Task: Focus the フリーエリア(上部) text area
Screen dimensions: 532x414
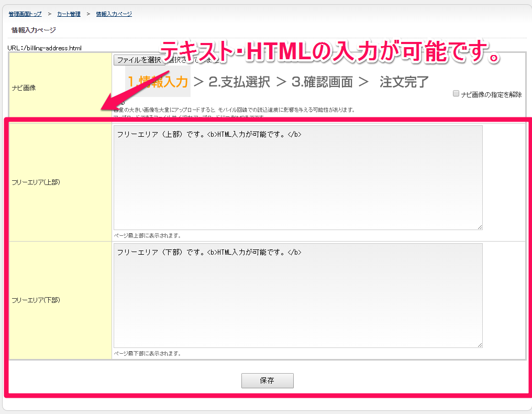Action: click(297, 177)
